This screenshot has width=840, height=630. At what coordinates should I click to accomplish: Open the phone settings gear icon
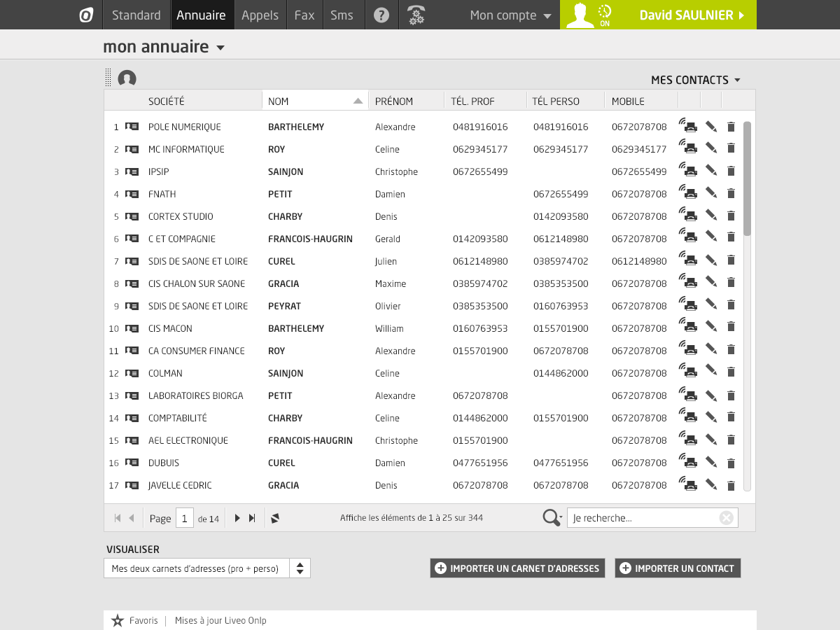[416, 15]
